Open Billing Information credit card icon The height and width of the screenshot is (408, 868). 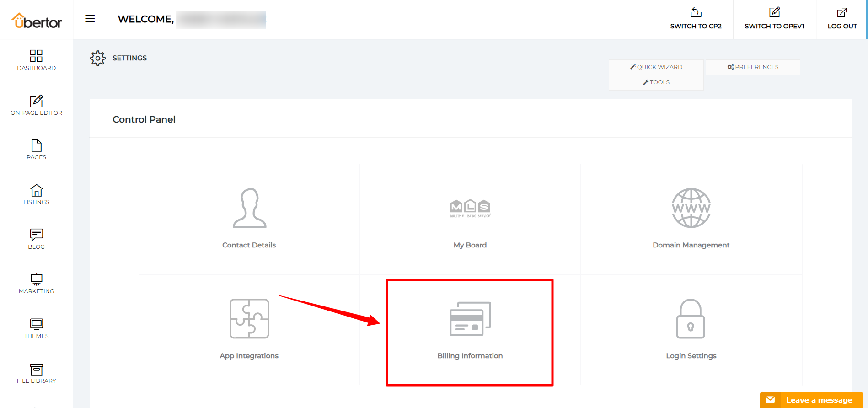[470, 319]
